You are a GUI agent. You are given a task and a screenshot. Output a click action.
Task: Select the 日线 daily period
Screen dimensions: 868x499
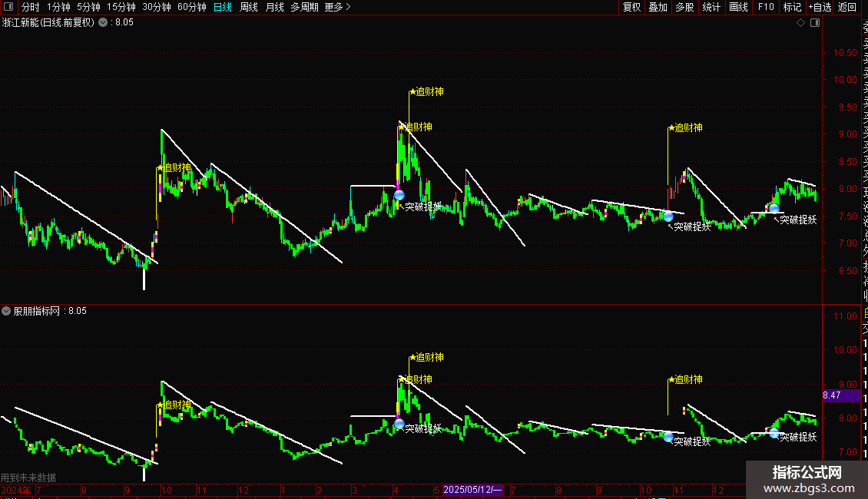click(223, 7)
